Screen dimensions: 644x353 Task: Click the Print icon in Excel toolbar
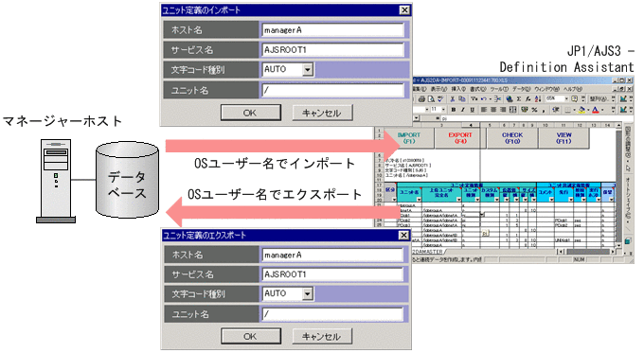421,99
